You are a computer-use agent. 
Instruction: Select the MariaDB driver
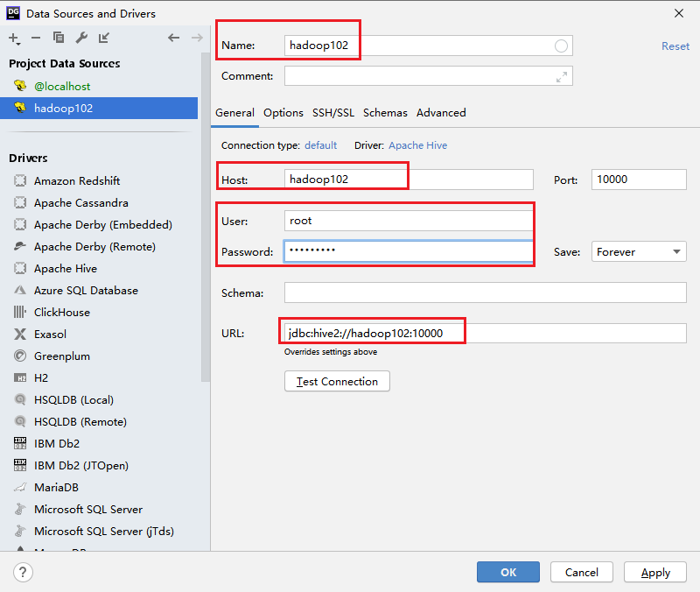click(99, 488)
